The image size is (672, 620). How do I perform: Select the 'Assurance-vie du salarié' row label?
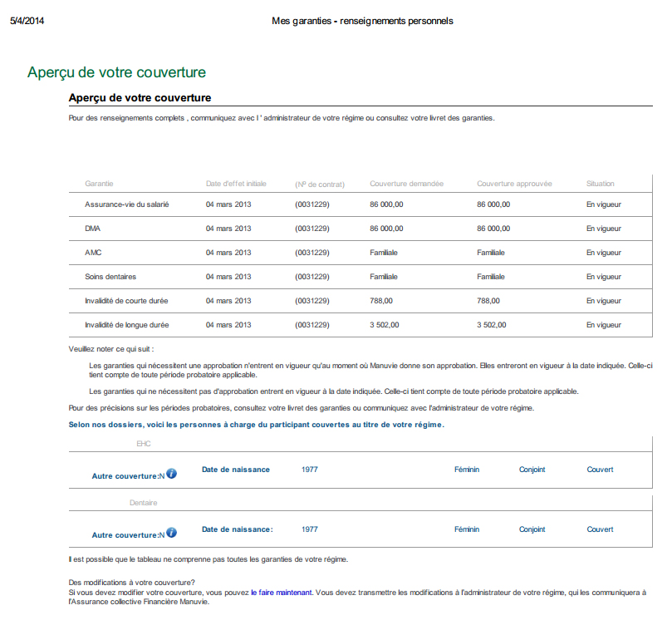point(126,204)
